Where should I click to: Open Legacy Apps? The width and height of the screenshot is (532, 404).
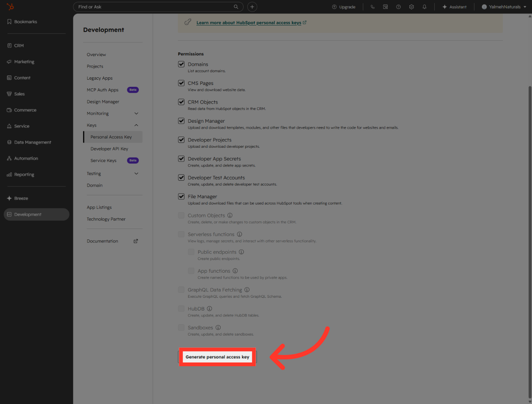(100, 78)
